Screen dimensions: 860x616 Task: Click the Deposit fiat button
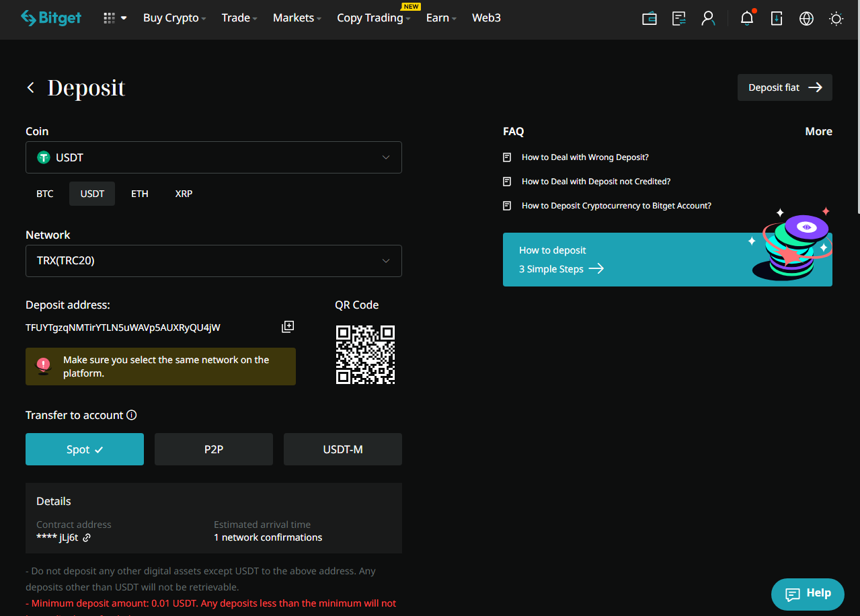point(785,87)
